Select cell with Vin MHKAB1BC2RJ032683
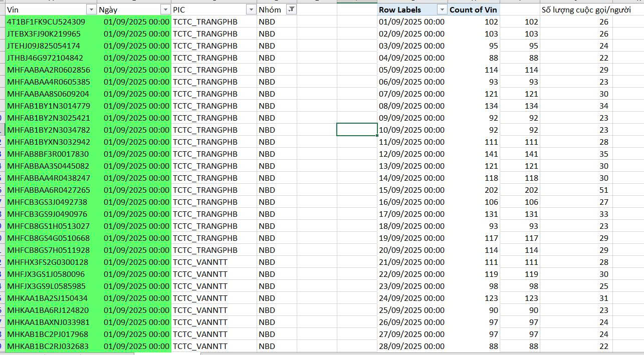 tap(51, 346)
